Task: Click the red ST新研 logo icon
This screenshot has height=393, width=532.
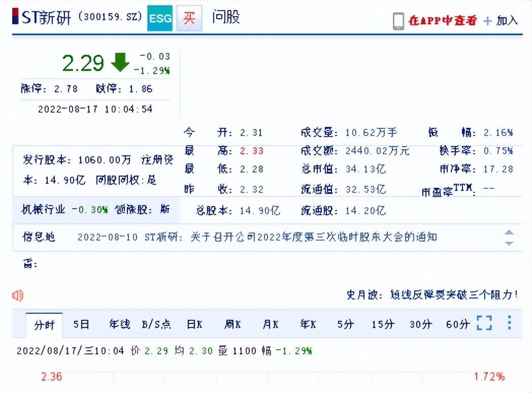Action: point(16,17)
